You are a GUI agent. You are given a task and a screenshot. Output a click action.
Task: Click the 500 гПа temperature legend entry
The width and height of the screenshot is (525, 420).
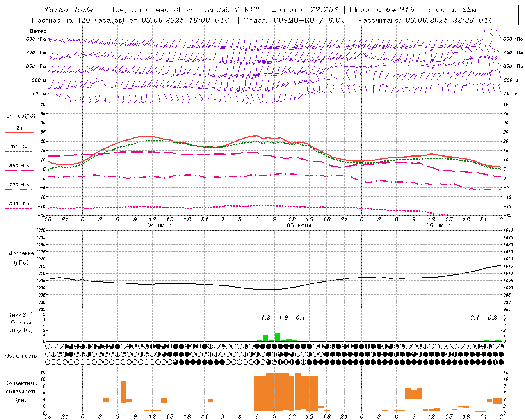[19, 204]
